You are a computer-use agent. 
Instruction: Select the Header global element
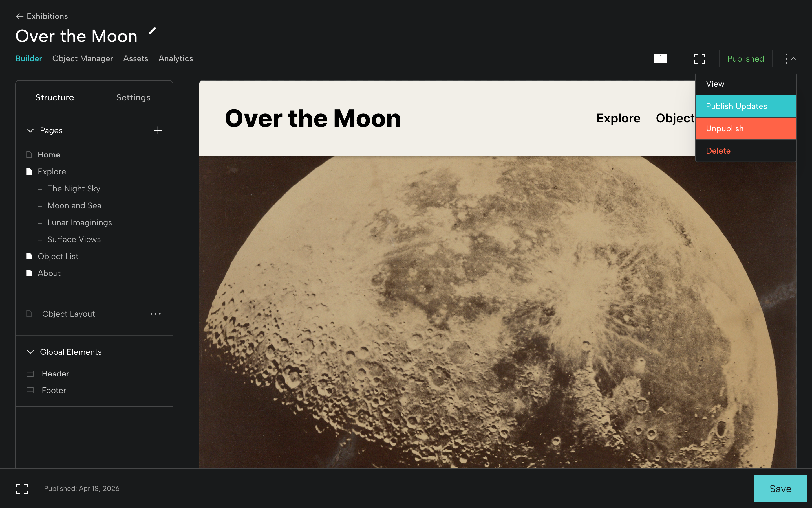pyautogui.click(x=55, y=374)
